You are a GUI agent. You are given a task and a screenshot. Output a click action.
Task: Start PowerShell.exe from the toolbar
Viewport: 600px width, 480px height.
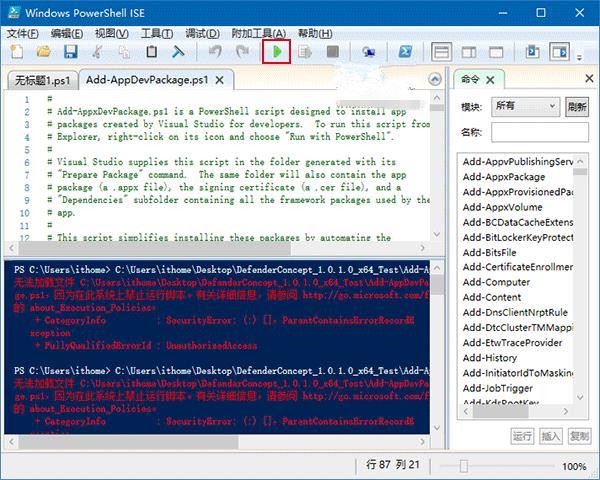[405, 52]
